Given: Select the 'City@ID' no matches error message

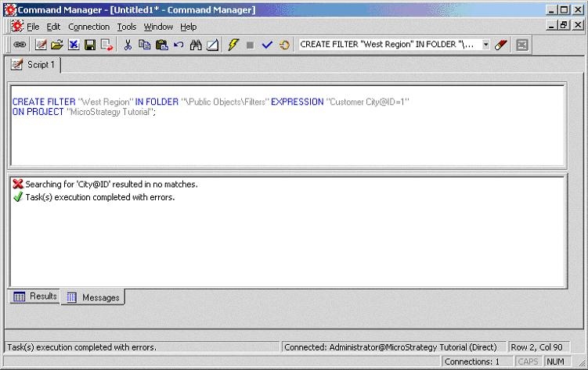Looking at the screenshot, I should (x=111, y=185).
